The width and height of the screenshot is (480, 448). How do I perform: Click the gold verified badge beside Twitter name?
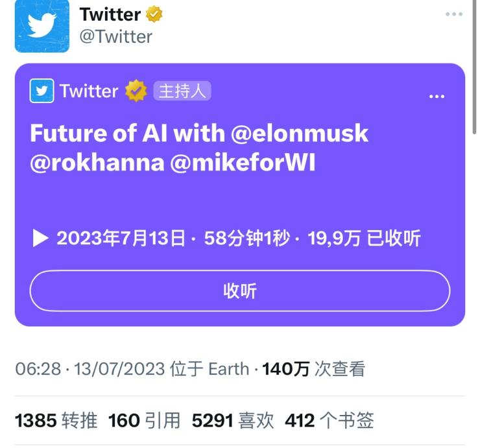(x=154, y=14)
